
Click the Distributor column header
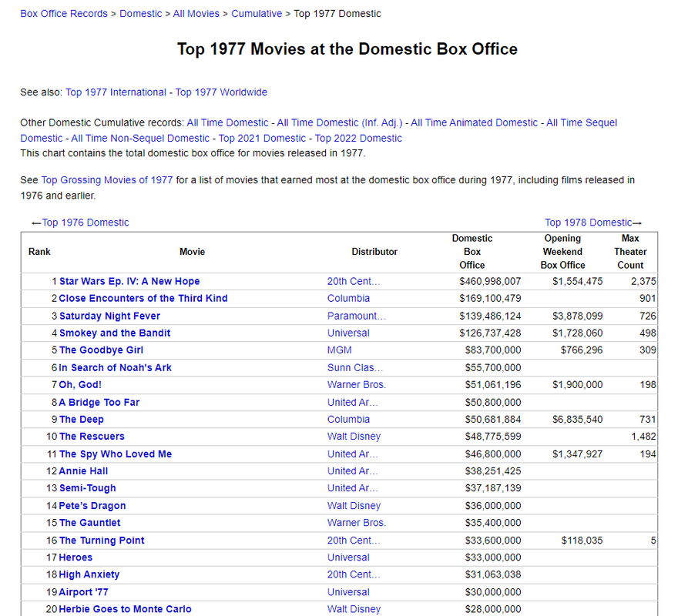[x=374, y=252]
